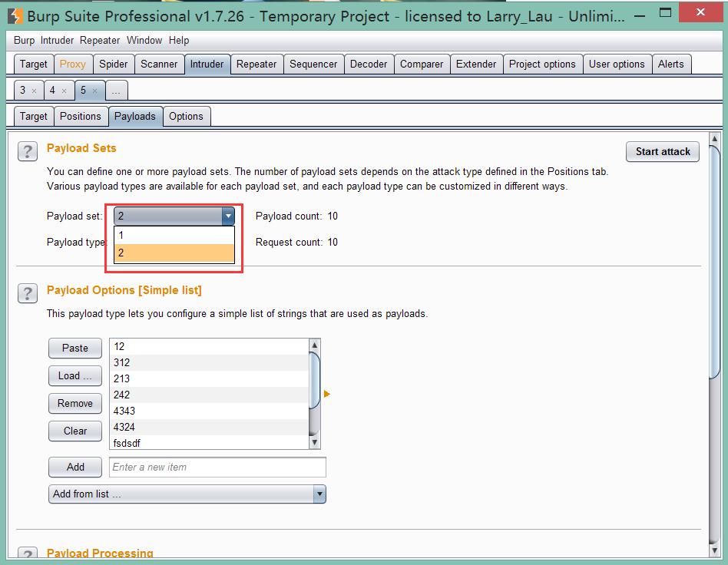Open the Alerts tab

tap(671, 64)
